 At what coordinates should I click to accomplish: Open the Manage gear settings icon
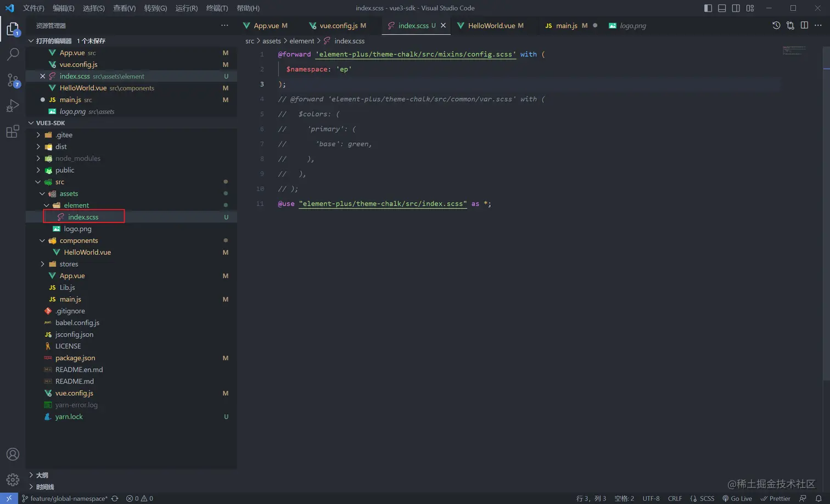click(x=13, y=479)
